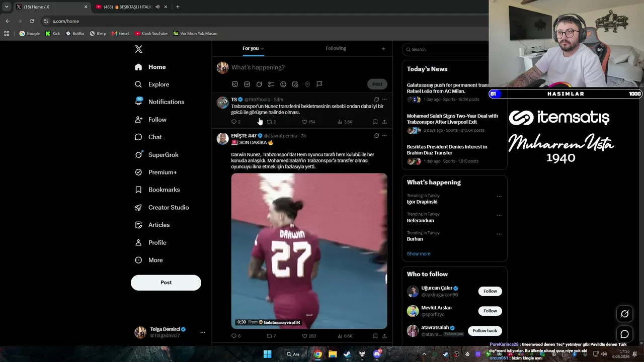Open options for the Burhan trend

coord(499,234)
